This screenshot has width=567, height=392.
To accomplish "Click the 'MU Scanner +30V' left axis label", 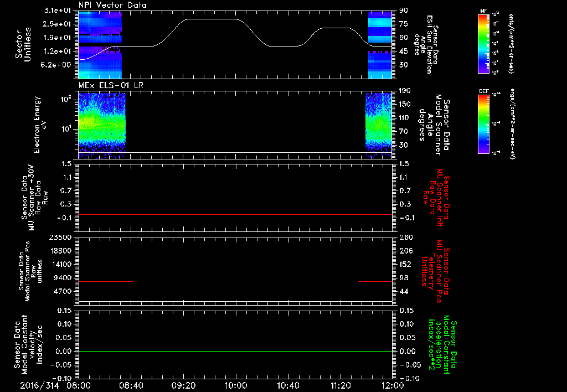I will (x=34, y=198).
